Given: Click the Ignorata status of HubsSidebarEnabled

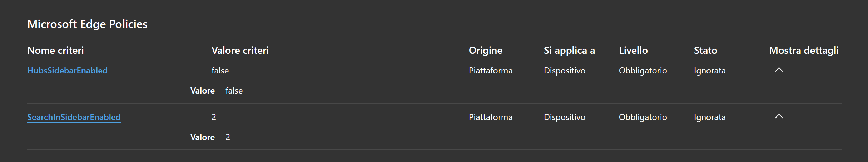Looking at the screenshot, I should (x=709, y=71).
